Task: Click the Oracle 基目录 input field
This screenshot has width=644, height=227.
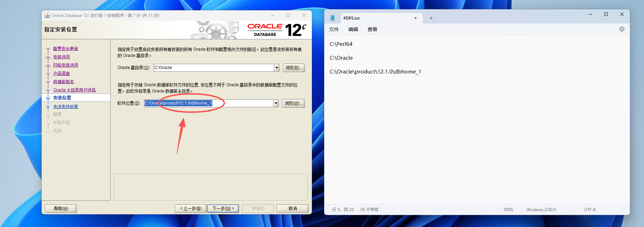Action: coord(214,68)
